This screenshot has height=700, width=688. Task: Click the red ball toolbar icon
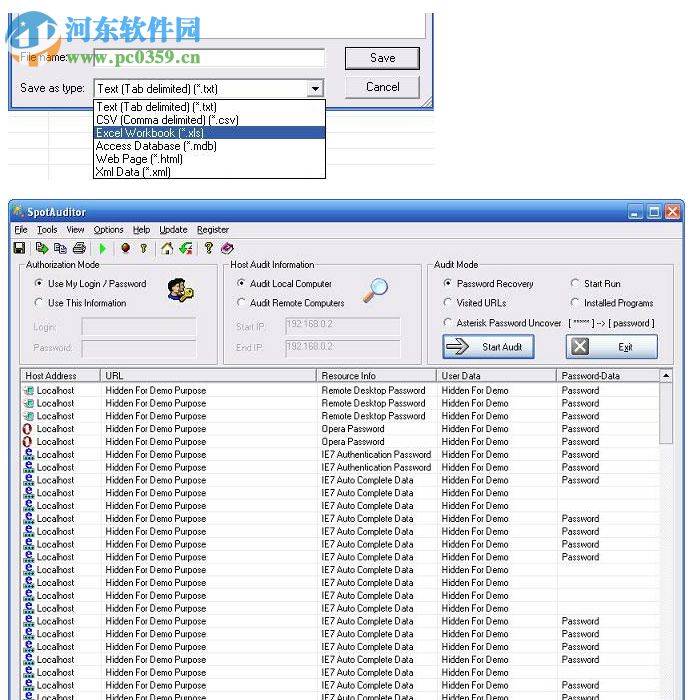point(125,248)
